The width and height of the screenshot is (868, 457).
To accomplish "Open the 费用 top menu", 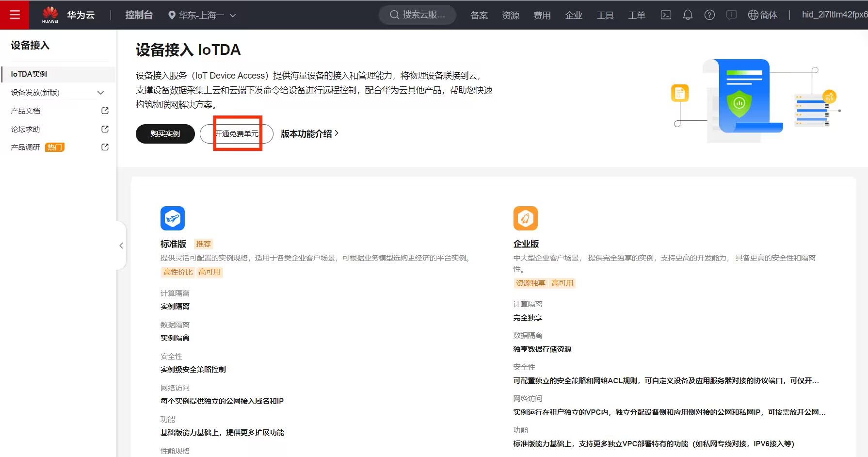I will (x=542, y=15).
